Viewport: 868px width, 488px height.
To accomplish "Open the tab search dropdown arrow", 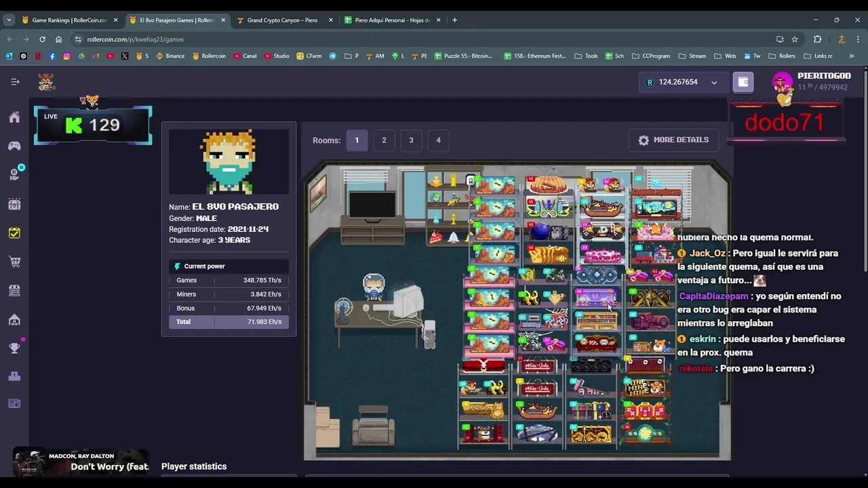I will [x=9, y=20].
